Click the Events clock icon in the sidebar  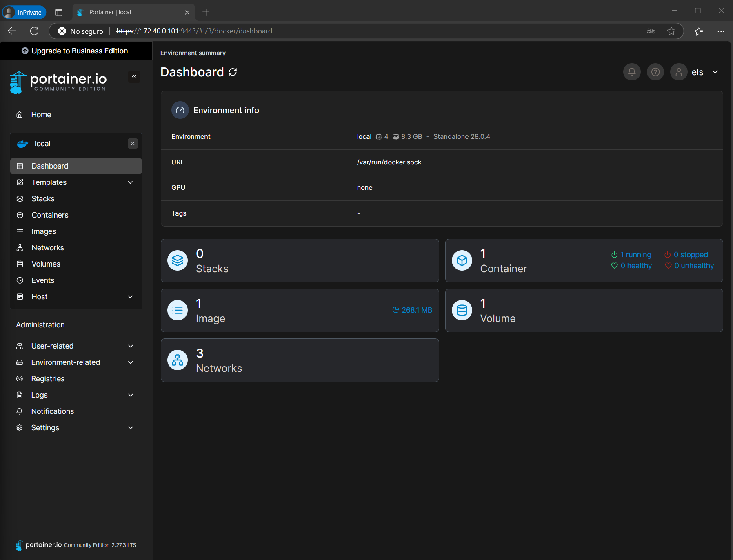point(20,280)
